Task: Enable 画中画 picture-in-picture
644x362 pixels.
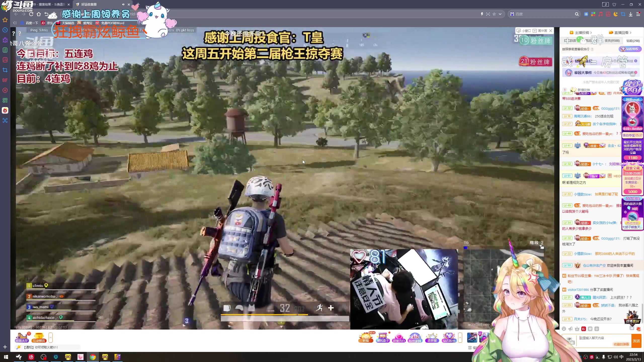Action: (x=540, y=31)
